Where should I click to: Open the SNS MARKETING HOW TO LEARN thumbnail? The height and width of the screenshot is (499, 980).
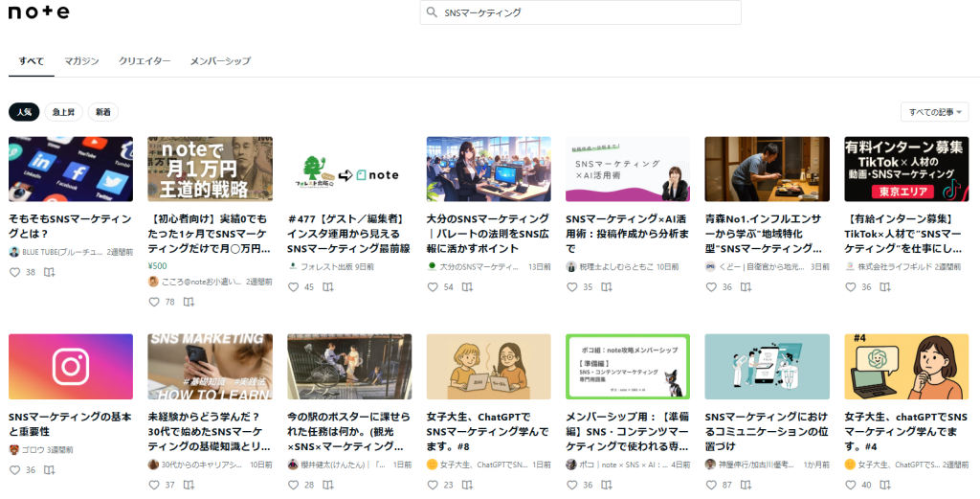point(210,367)
